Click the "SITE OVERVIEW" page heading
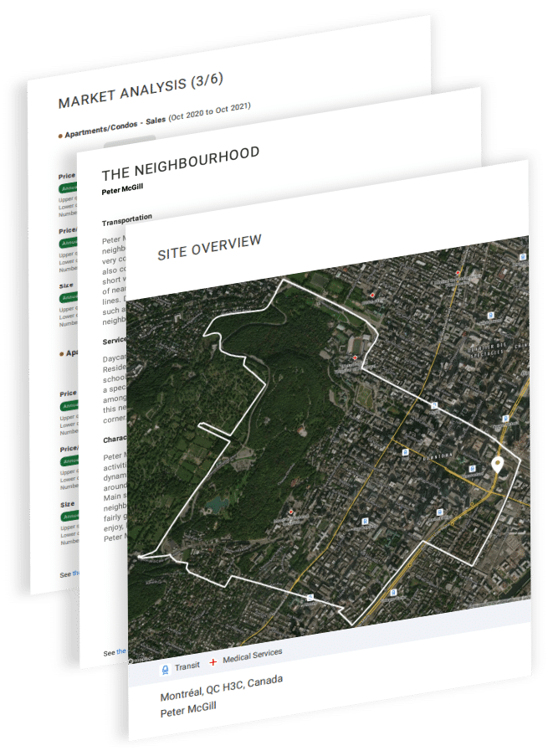The image size is (548, 756). click(x=209, y=247)
